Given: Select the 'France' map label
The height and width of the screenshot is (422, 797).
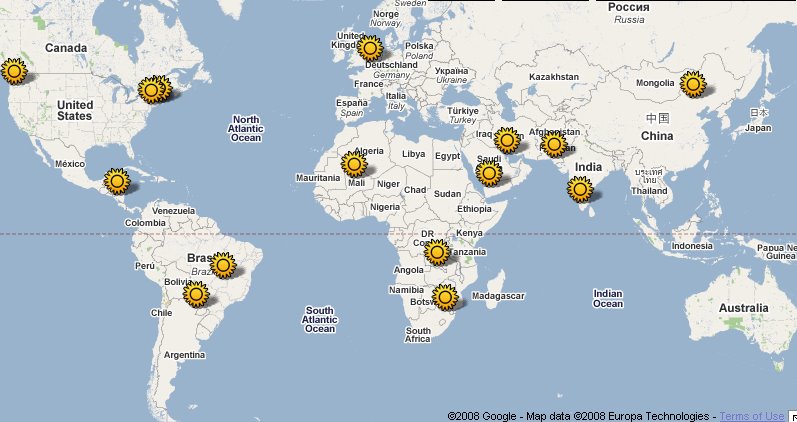Looking at the screenshot, I should [x=369, y=84].
